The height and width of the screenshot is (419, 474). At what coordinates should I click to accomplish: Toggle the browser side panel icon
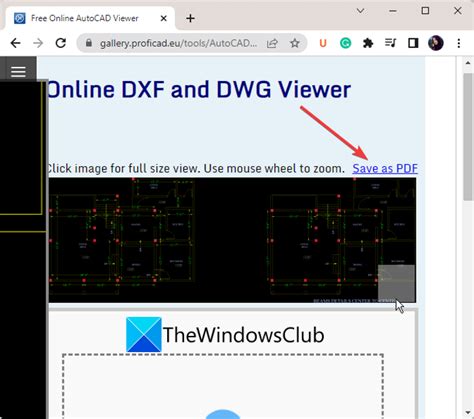click(413, 43)
